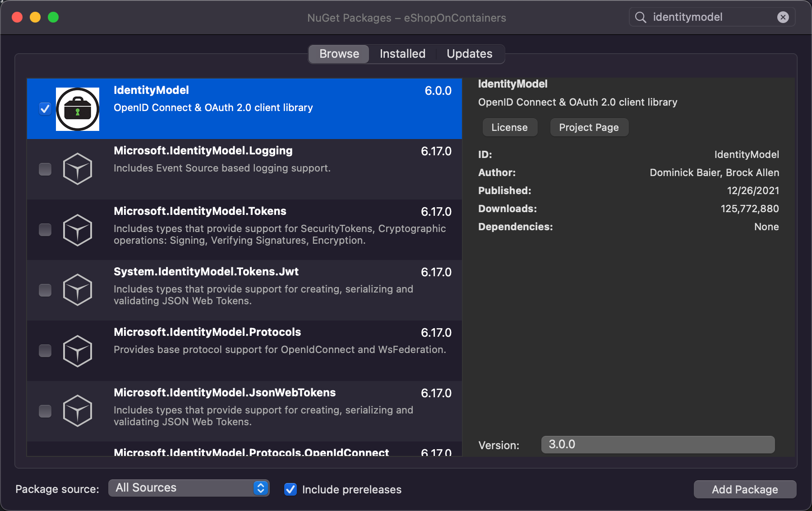This screenshot has height=511, width=812.
Task: Click the Logging package 6.17.0 version
Action: pos(436,151)
